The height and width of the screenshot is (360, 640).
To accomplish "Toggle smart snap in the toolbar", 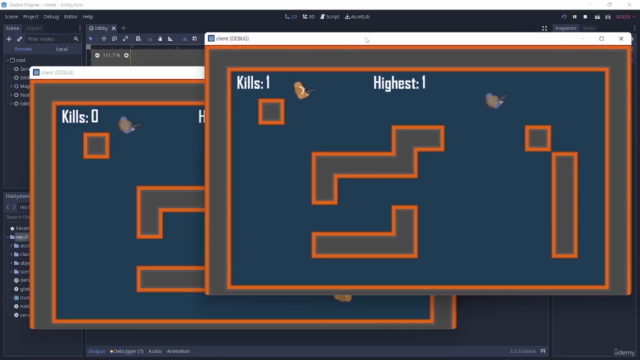I will click(184, 39).
